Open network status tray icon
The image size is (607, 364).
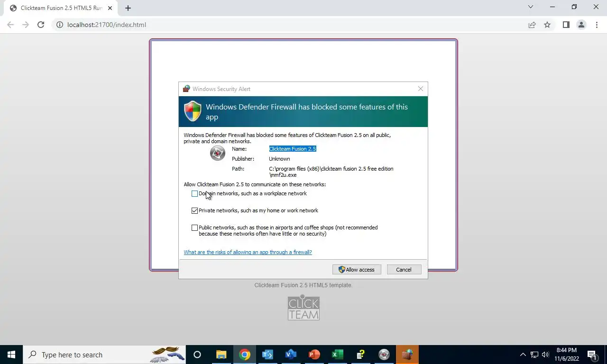(534, 355)
